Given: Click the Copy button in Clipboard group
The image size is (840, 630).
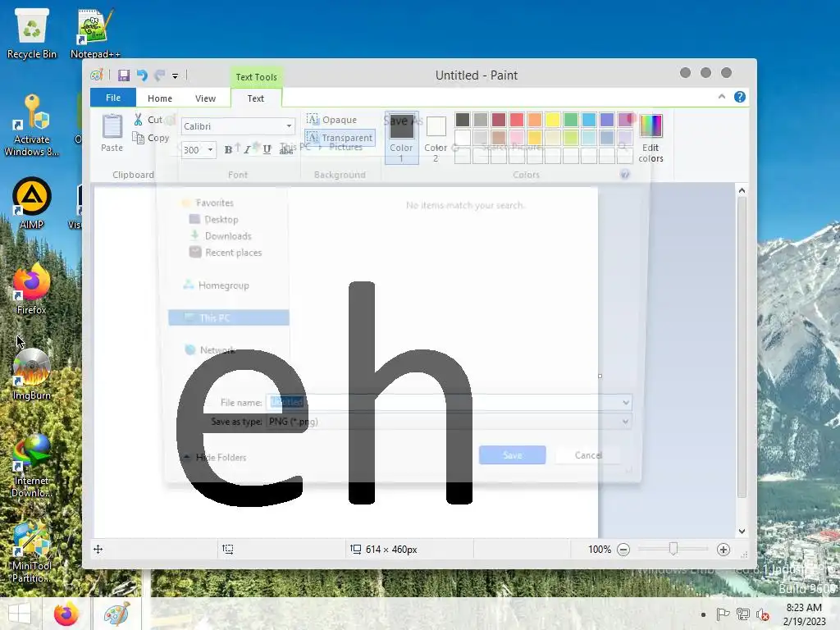Looking at the screenshot, I should click(x=151, y=138).
